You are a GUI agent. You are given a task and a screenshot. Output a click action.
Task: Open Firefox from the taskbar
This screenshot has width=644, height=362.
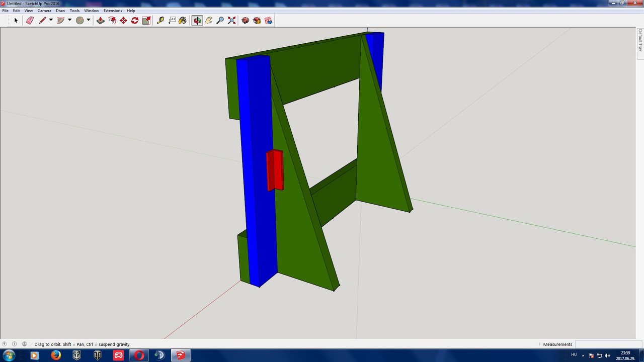pos(55,355)
